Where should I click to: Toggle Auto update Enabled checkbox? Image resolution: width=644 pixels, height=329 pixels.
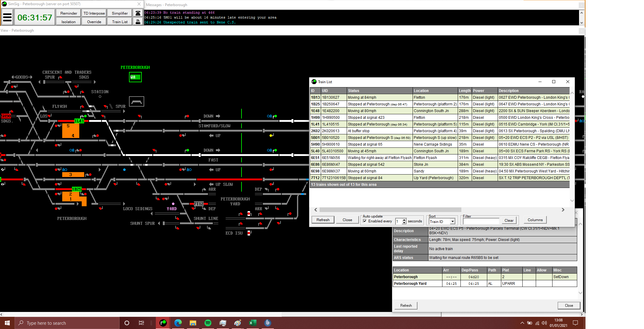click(x=365, y=221)
